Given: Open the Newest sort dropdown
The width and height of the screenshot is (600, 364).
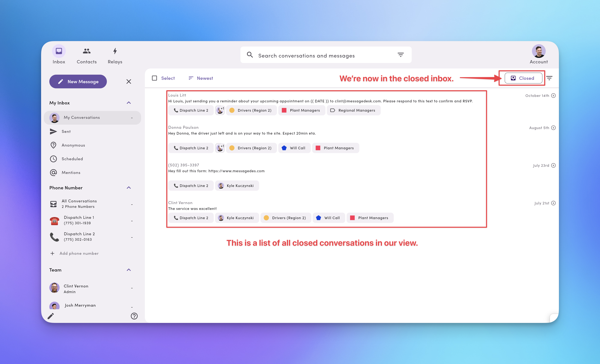Looking at the screenshot, I should (x=201, y=78).
